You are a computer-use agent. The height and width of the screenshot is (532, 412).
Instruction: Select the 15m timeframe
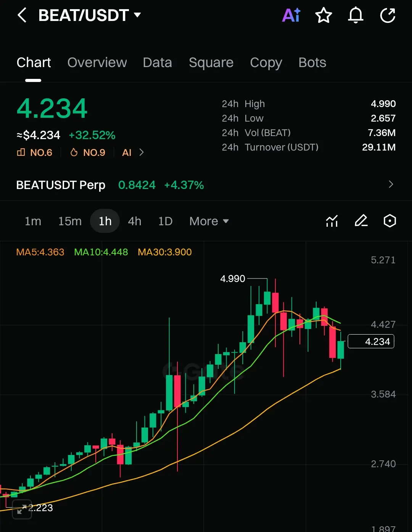click(70, 221)
